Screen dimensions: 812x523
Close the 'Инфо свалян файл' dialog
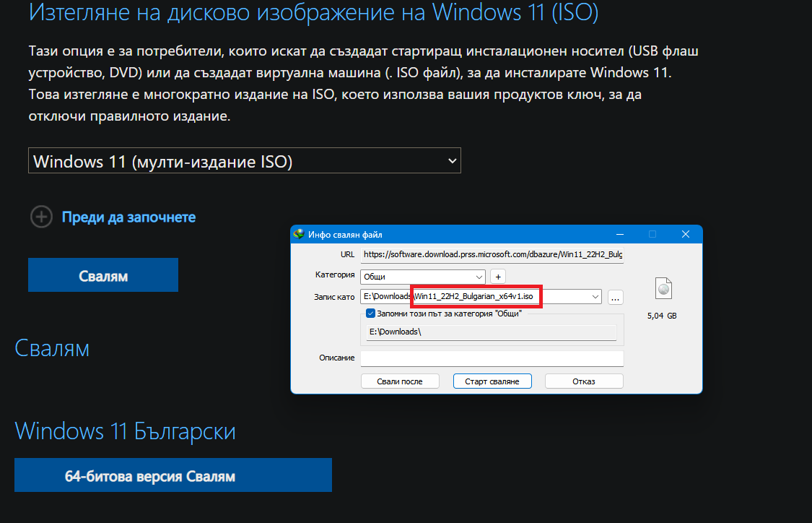[686, 234]
